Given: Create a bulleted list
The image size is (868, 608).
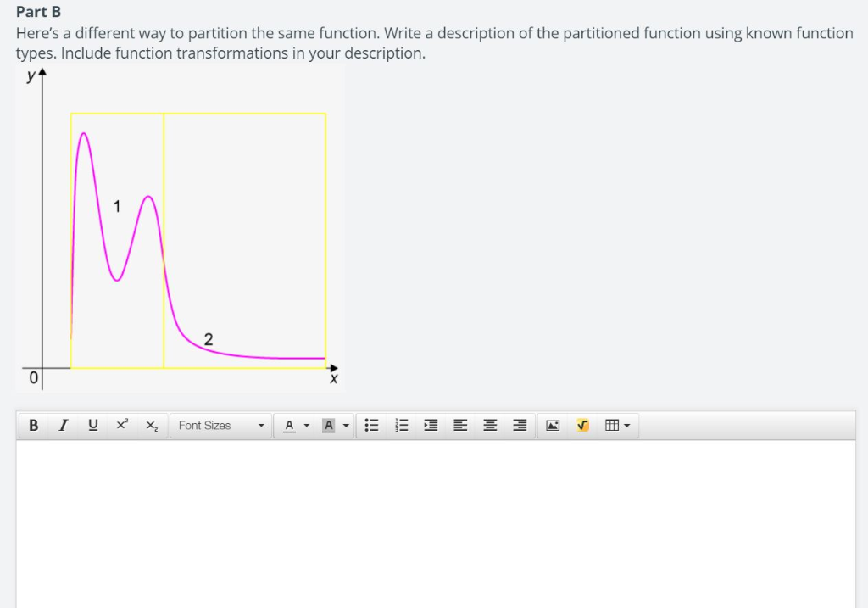Looking at the screenshot, I should pos(370,425).
